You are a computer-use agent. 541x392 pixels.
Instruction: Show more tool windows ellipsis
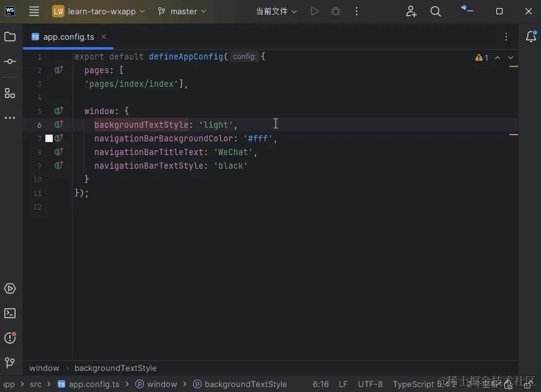[10, 118]
